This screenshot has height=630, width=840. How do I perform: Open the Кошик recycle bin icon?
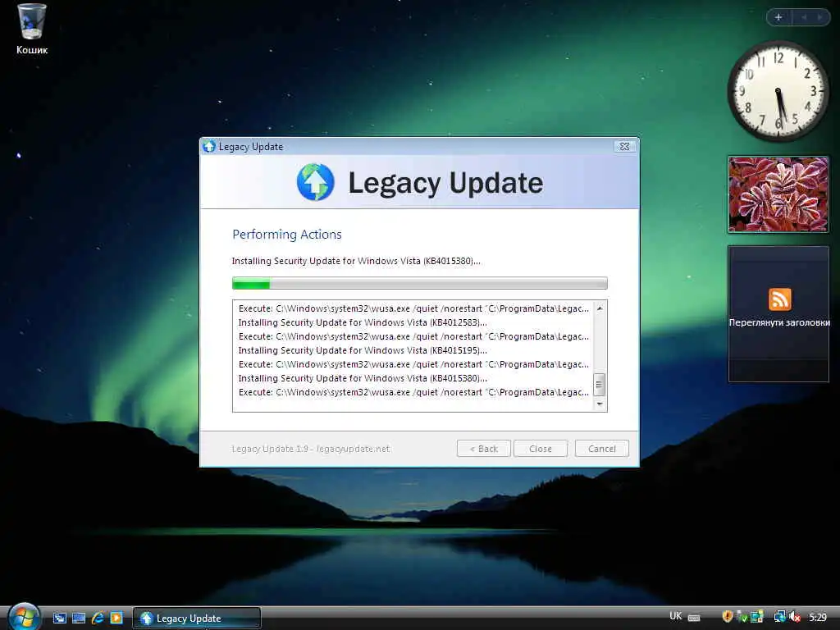[x=32, y=30]
